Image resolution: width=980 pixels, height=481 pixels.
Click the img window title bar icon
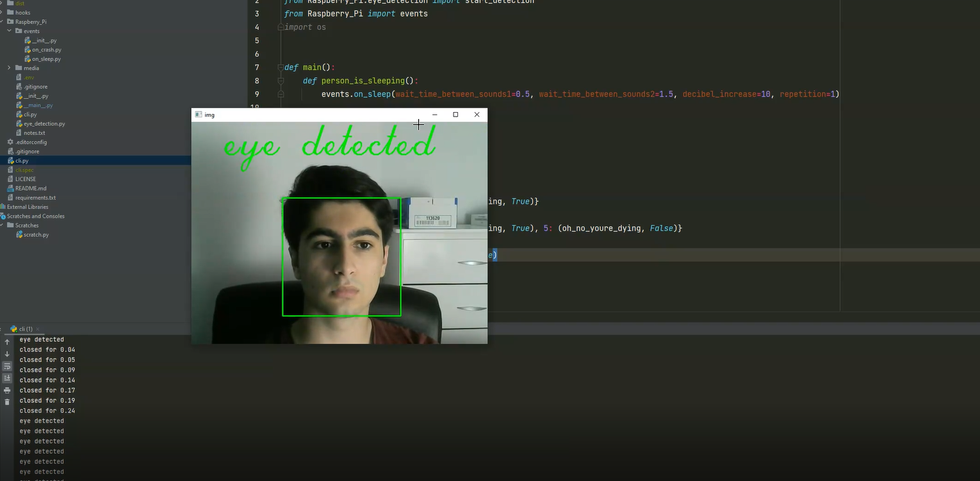pyautogui.click(x=198, y=115)
